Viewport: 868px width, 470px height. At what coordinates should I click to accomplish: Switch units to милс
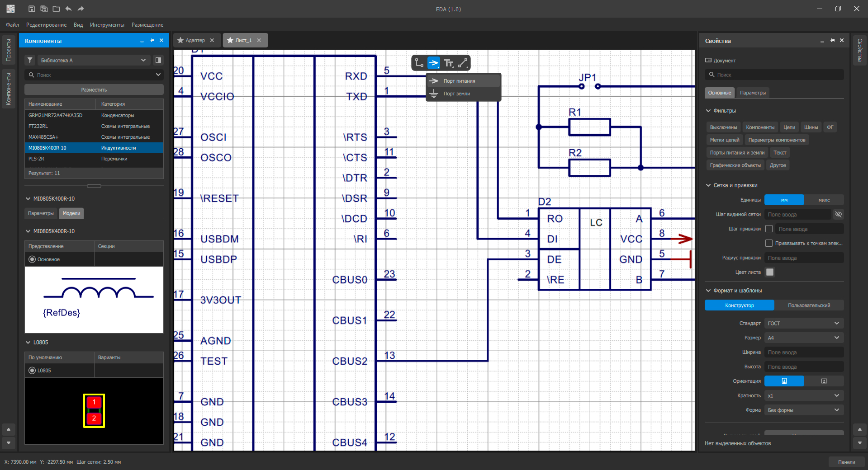[x=824, y=200]
